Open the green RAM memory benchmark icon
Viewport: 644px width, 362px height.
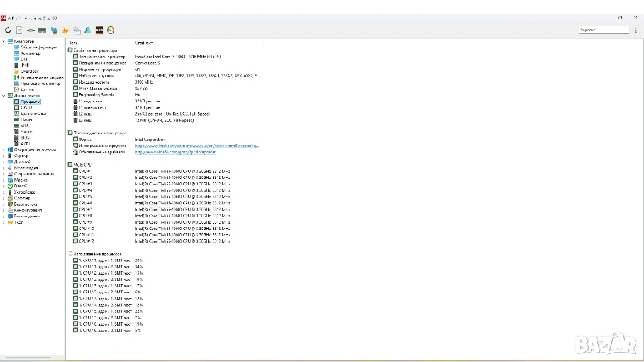(42, 30)
